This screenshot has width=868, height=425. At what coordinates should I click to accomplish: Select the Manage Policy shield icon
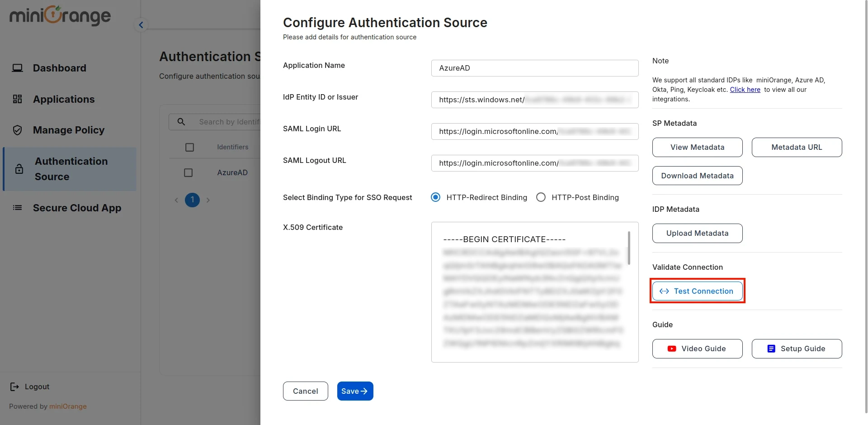18,130
